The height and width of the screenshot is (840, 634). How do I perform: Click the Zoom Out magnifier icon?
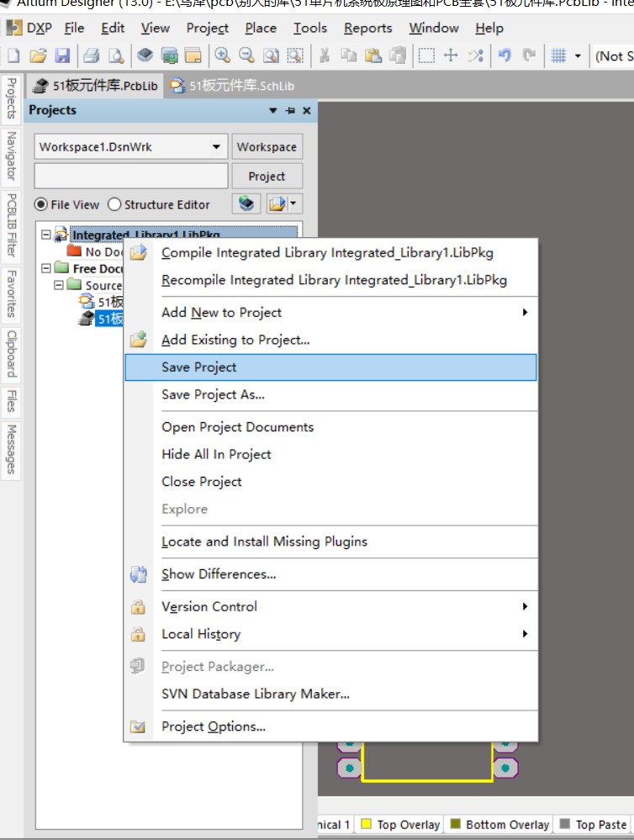246,55
